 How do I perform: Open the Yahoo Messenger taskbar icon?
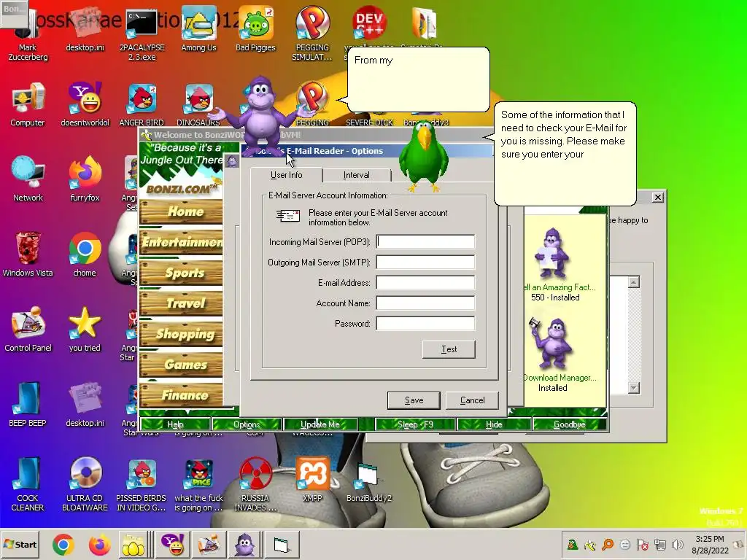tap(172, 544)
